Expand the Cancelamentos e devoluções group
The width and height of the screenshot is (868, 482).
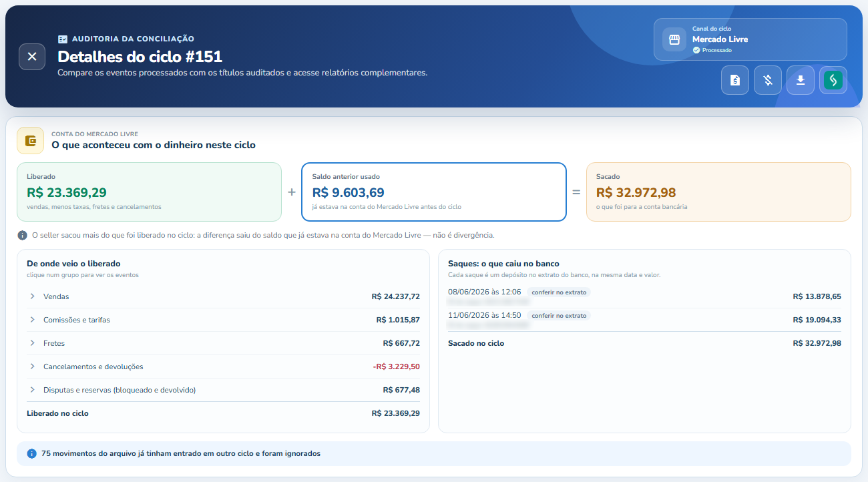pyautogui.click(x=224, y=367)
